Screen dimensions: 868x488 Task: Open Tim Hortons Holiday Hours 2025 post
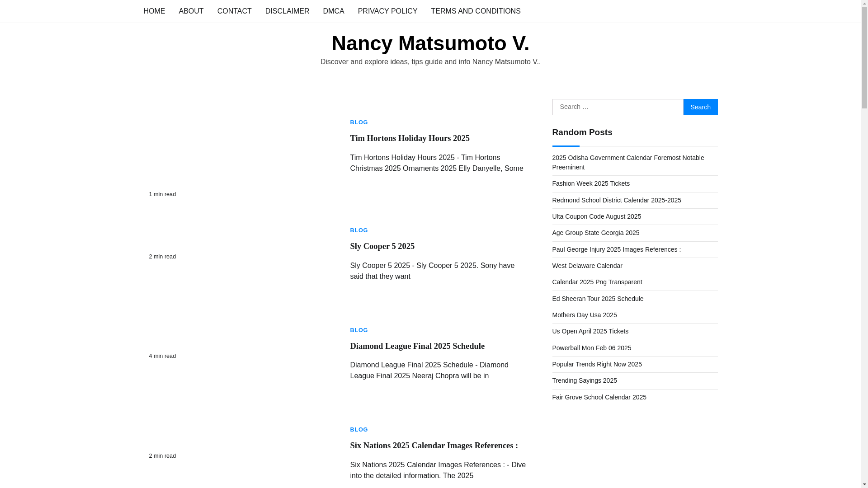(410, 138)
